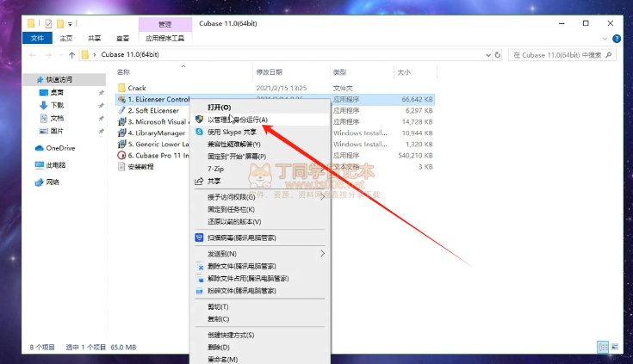Open 下载 in the navigation pane
The height and width of the screenshot is (364, 633).
(57, 105)
